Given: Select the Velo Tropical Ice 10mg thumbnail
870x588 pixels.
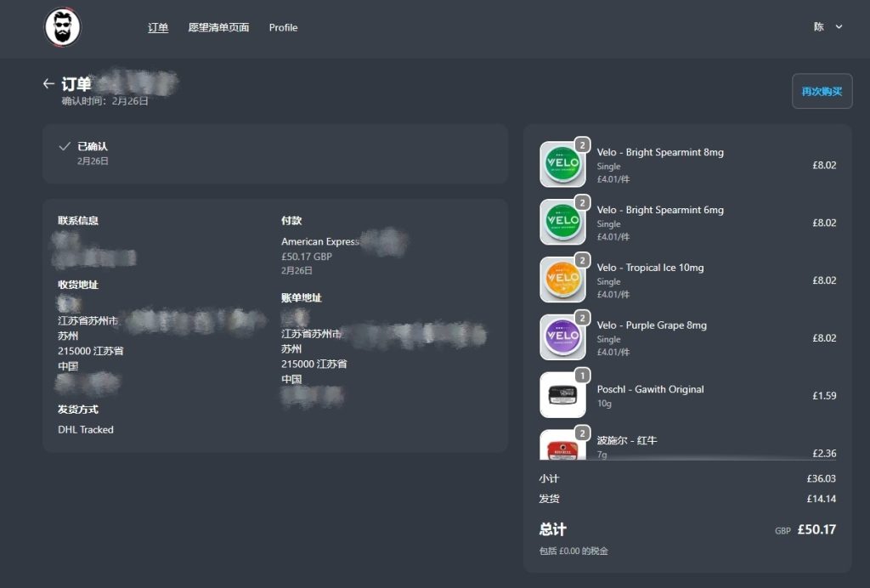Looking at the screenshot, I should click(562, 280).
